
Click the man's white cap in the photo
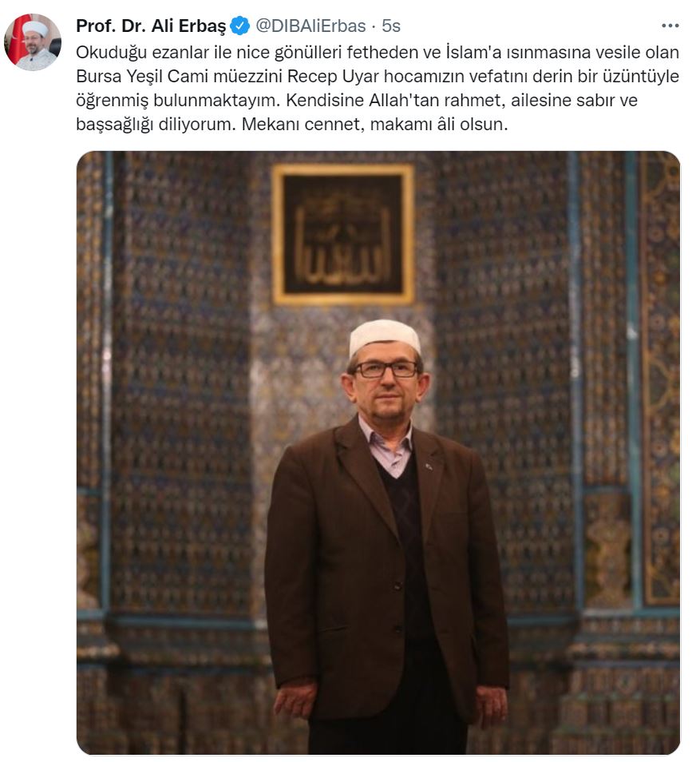tap(384, 338)
